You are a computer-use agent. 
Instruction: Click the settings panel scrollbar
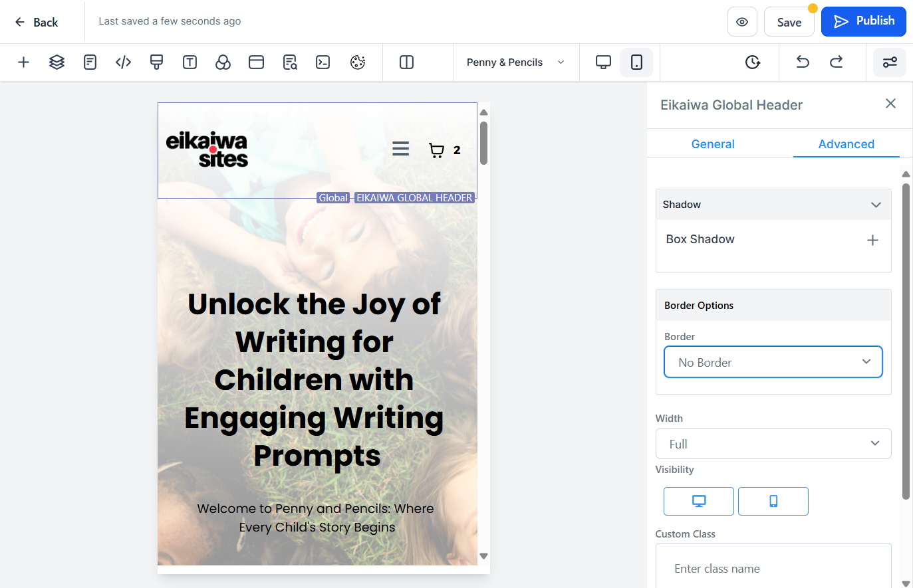click(x=906, y=342)
